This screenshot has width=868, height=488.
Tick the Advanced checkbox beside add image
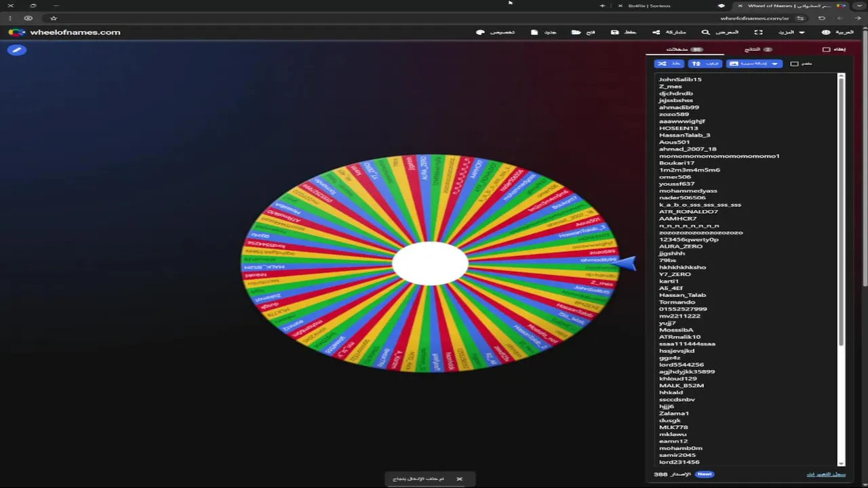point(794,64)
